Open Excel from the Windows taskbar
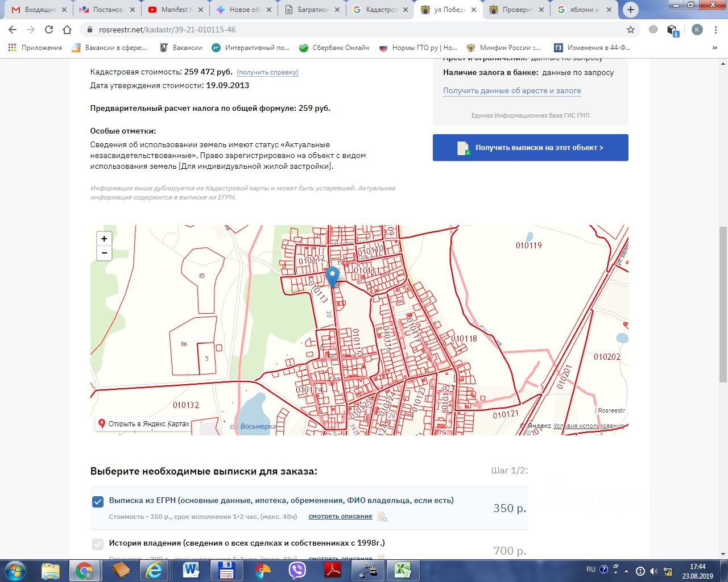 [403, 569]
